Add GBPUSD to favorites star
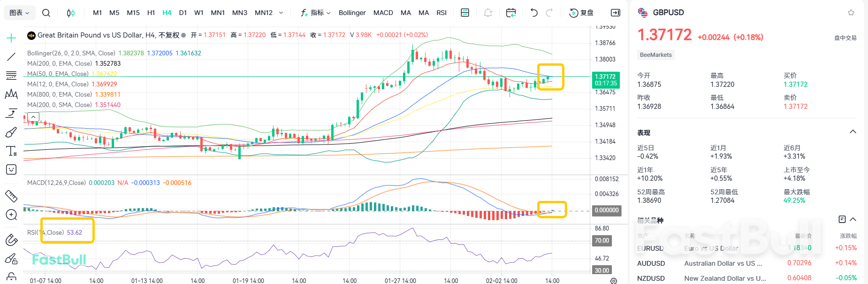The height and width of the screenshot is (284, 868). click(x=851, y=13)
